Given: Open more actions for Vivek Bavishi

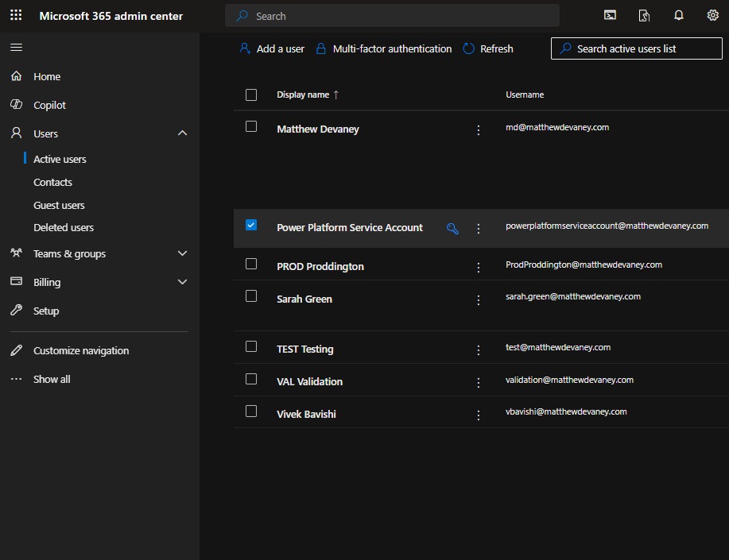Looking at the screenshot, I should (479, 415).
